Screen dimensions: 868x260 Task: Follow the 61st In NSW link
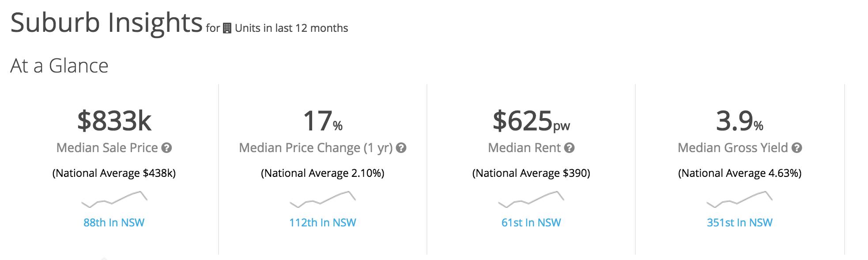tap(531, 222)
